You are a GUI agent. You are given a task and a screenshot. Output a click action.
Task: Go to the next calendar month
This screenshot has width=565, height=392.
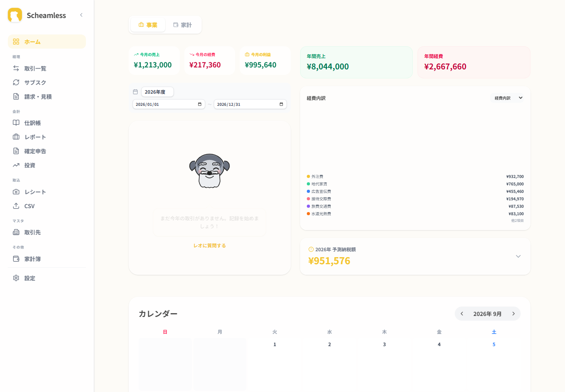[x=513, y=314]
